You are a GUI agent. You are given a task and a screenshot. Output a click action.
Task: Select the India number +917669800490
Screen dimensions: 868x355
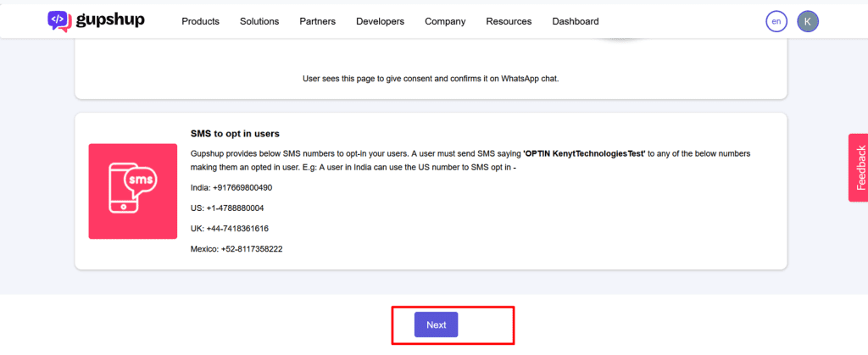pyautogui.click(x=242, y=187)
